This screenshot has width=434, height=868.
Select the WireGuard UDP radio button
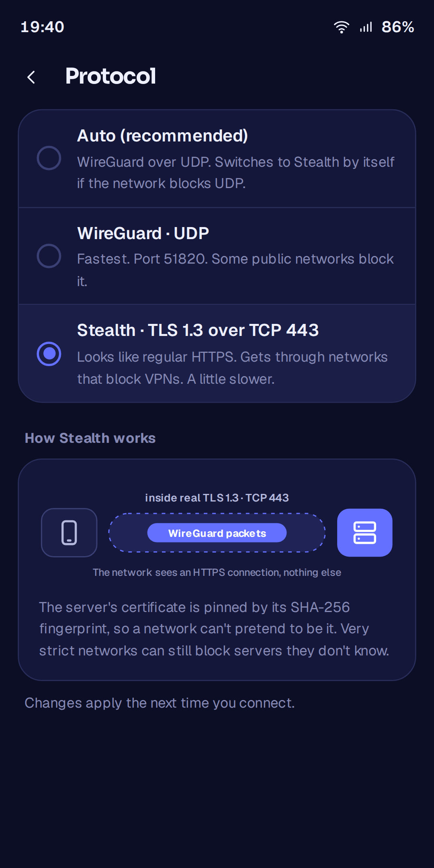click(x=49, y=256)
